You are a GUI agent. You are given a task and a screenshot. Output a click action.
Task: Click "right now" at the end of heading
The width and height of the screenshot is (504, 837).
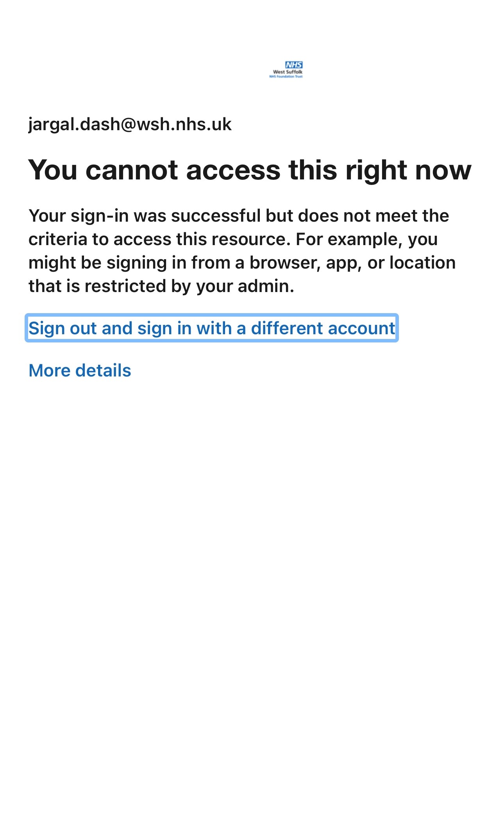tap(409, 170)
